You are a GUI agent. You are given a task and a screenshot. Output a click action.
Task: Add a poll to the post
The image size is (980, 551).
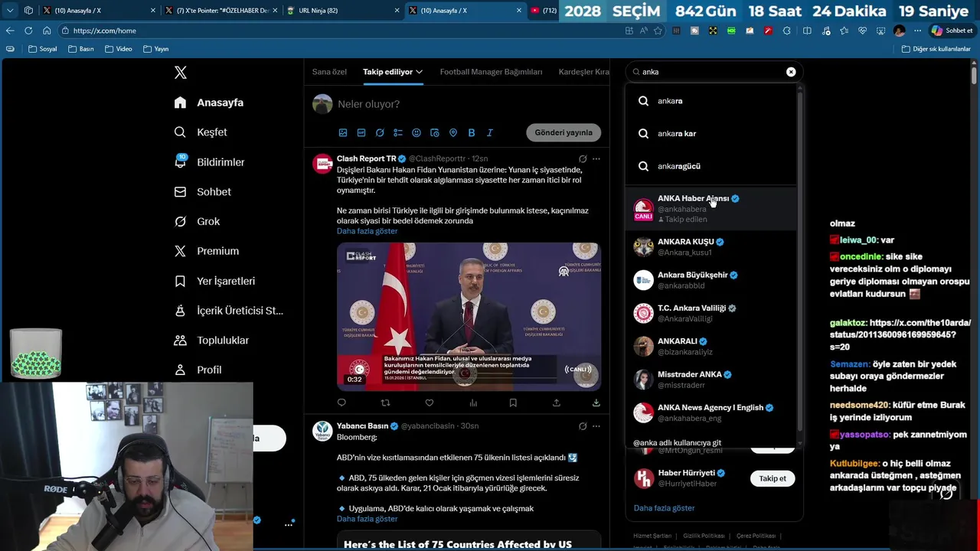398,132
